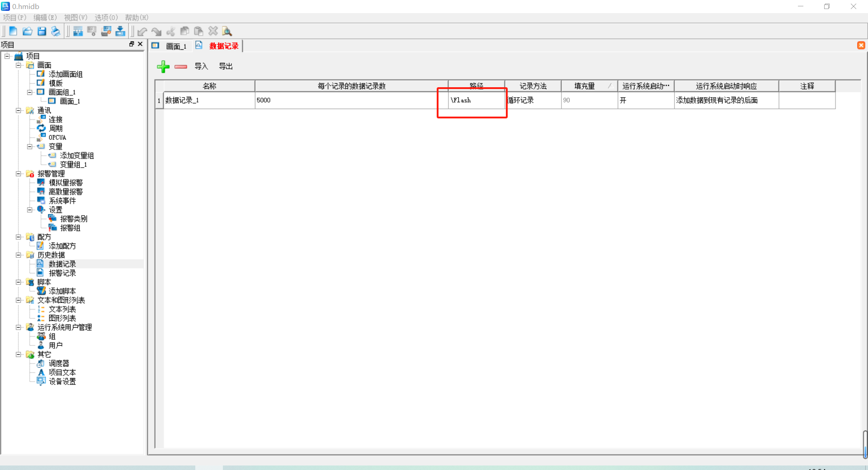The width and height of the screenshot is (868, 470).
Task: Open the 帮助(H) menu
Action: 137,18
